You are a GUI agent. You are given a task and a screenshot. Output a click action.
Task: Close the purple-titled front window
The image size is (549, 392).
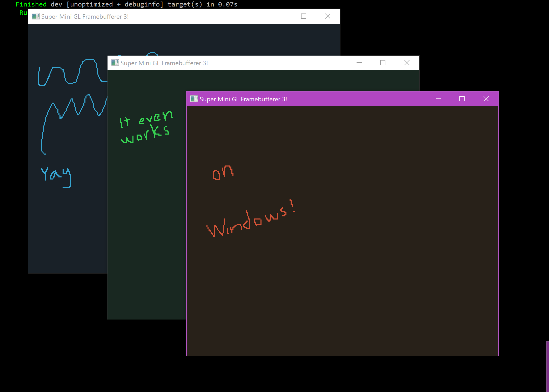(486, 99)
